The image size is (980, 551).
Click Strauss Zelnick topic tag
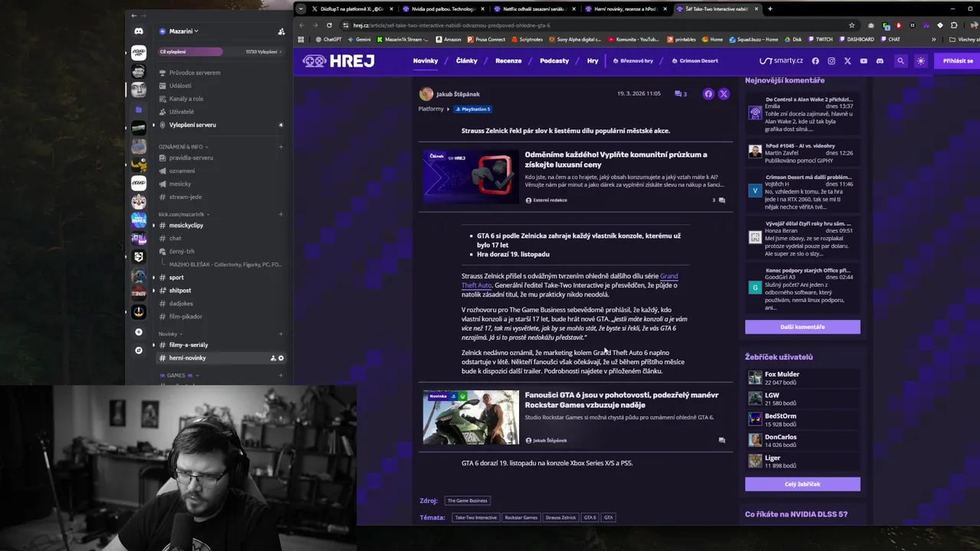click(560, 517)
